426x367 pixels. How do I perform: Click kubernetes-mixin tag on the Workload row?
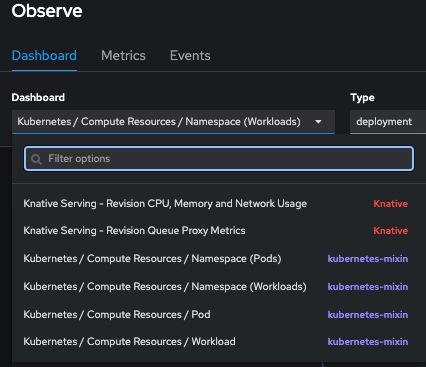click(368, 342)
